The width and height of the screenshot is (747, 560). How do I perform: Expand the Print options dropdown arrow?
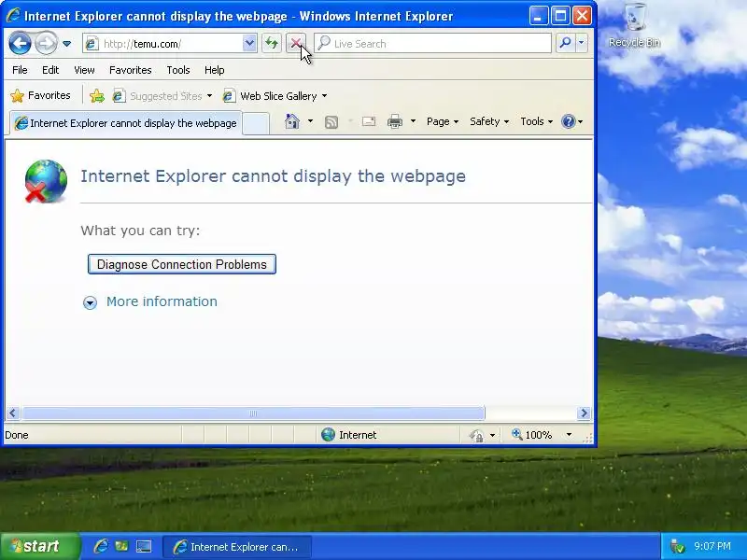[413, 122]
